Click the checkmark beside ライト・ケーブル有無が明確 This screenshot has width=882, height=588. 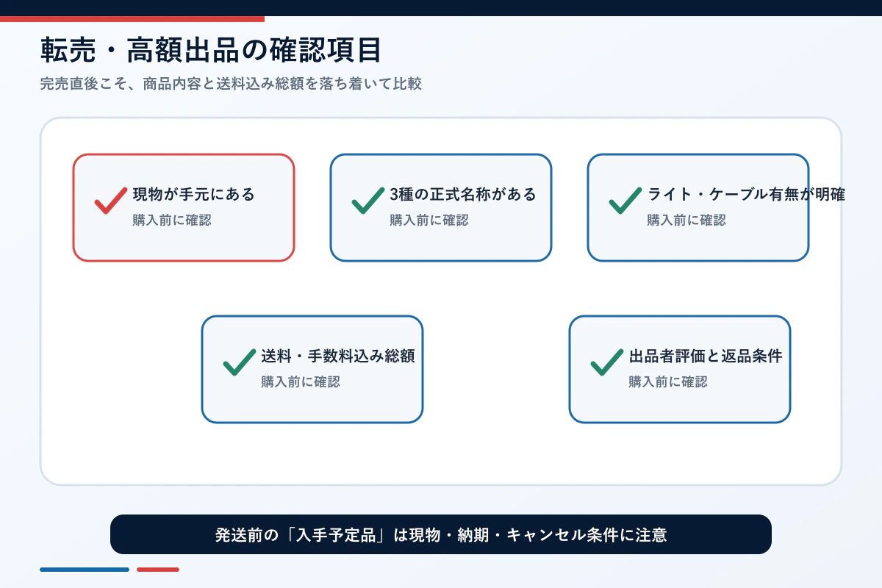click(625, 200)
